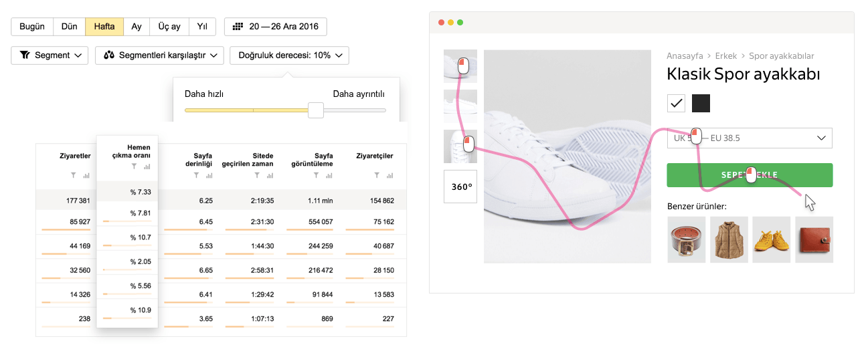The height and width of the screenshot is (349, 868).
Task: Click filter icon under Hemen çıkma oranı
Action: point(134,166)
